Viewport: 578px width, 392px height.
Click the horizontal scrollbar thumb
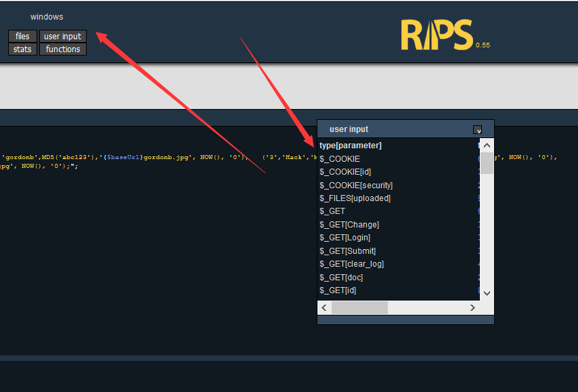[x=359, y=307]
